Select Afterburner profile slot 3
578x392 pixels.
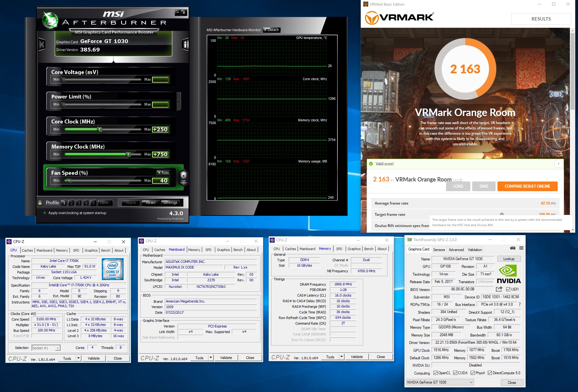tap(79, 203)
